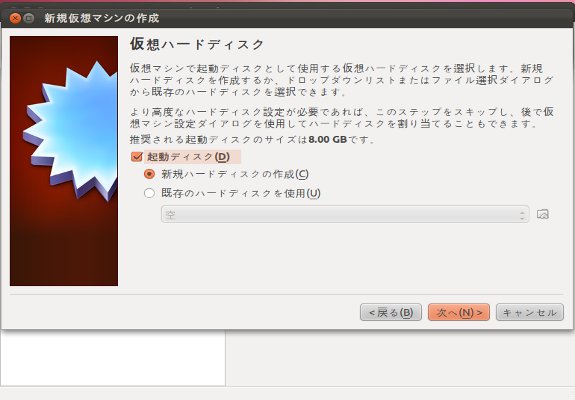Go back with the 戻る(B) button

coord(391,312)
